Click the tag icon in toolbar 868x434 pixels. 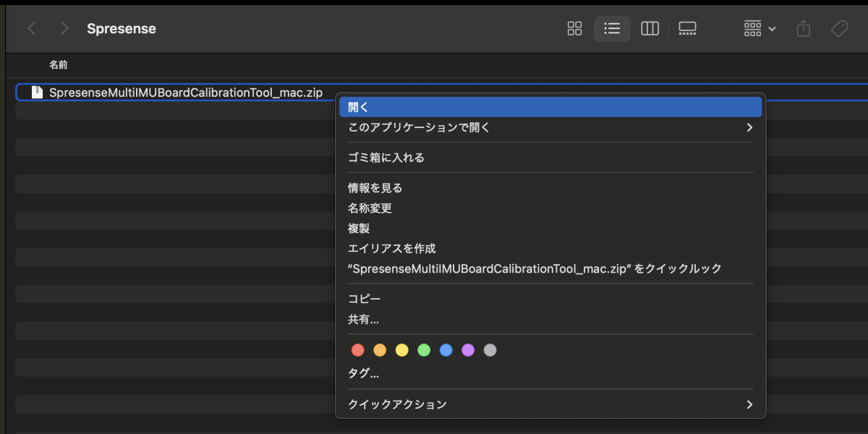pyautogui.click(x=839, y=29)
